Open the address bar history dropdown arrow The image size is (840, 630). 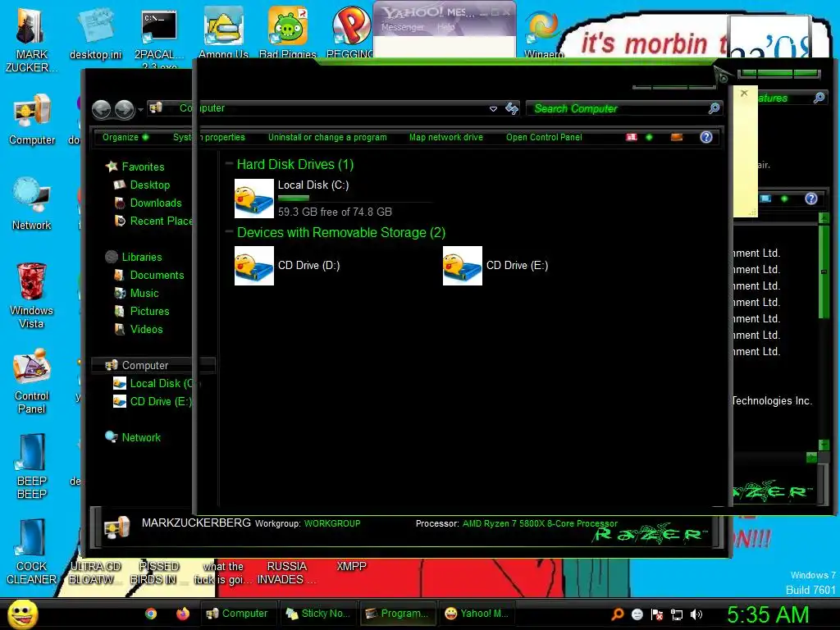click(x=493, y=109)
